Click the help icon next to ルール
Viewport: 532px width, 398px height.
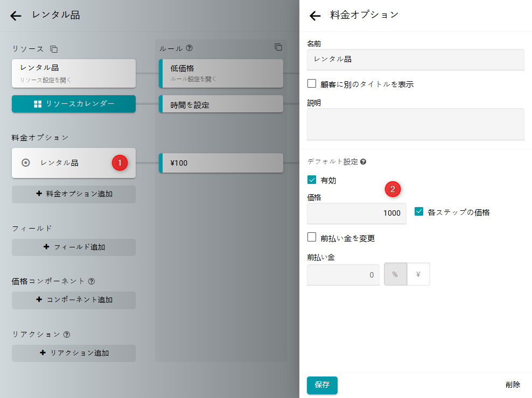[x=190, y=48]
